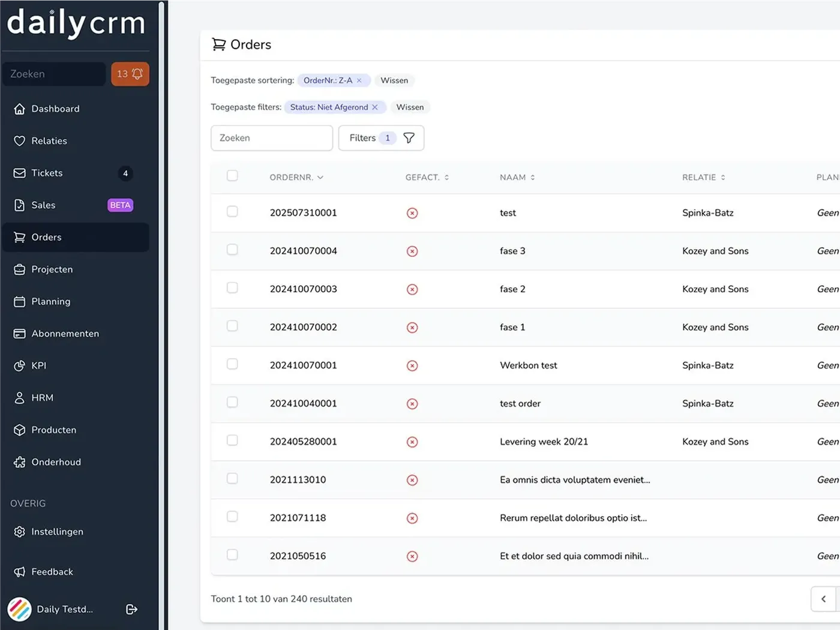Click order number 202410070003
The height and width of the screenshot is (630, 840).
click(x=303, y=289)
